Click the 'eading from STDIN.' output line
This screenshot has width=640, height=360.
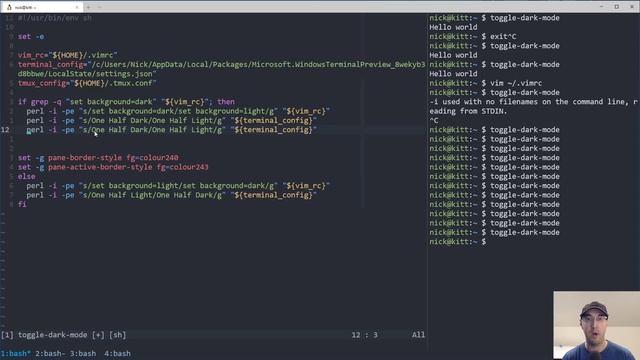[468, 111]
